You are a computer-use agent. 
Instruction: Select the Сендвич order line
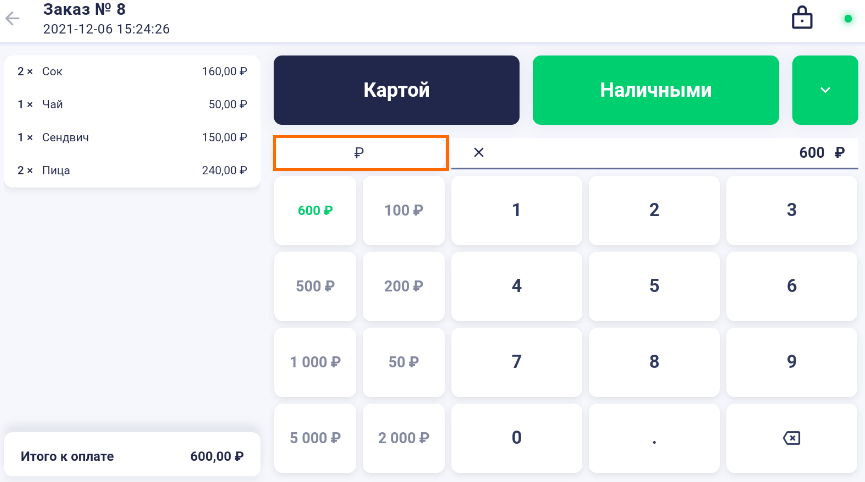[x=132, y=137]
